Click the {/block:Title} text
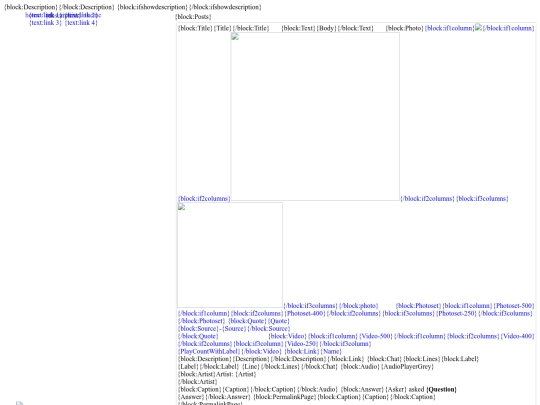This screenshot has width=540, height=405. 251,28
